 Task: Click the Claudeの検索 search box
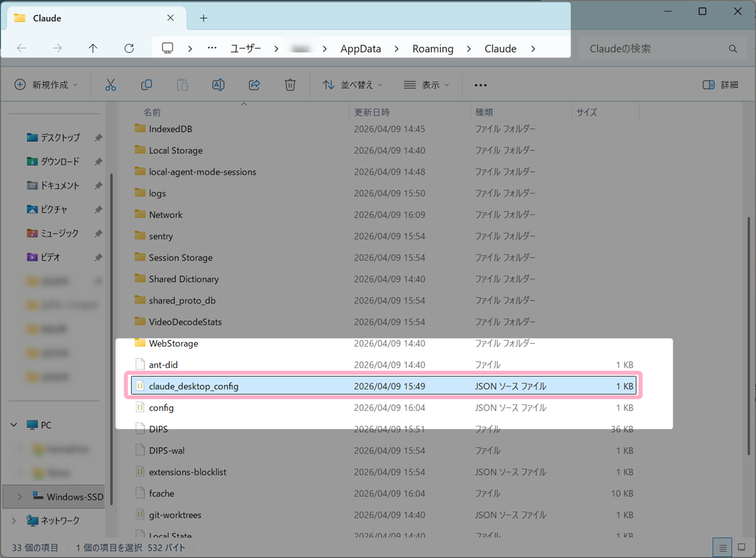[655, 49]
